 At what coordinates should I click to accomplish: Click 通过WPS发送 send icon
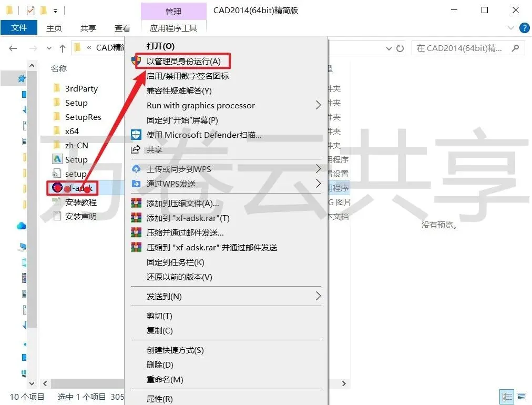pos(136,184)
